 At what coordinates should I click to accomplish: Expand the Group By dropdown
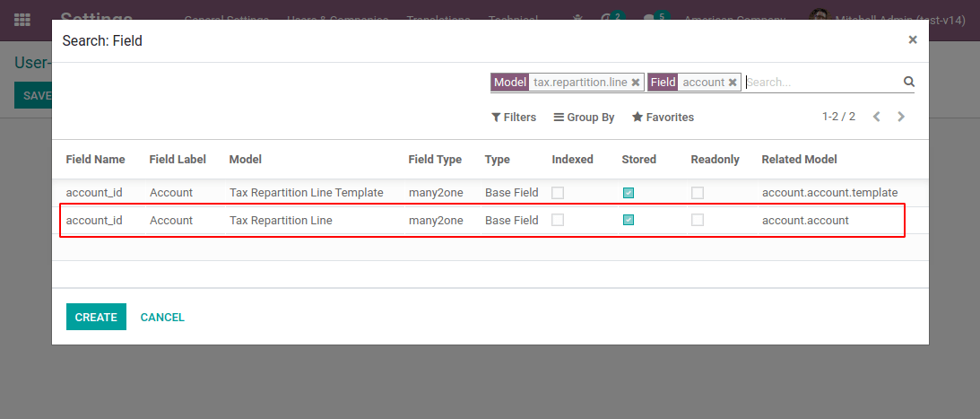(584, 118)
